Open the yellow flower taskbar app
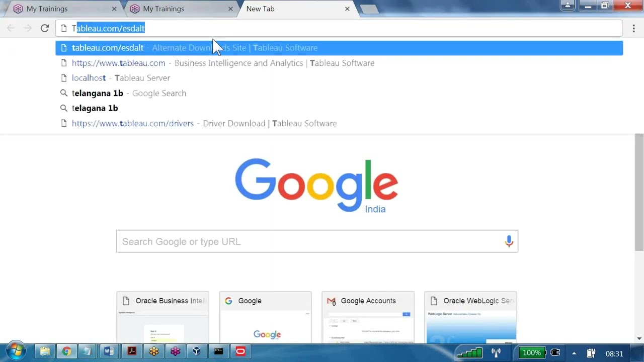Screen dimensions: 644x362 coord(154,351)
